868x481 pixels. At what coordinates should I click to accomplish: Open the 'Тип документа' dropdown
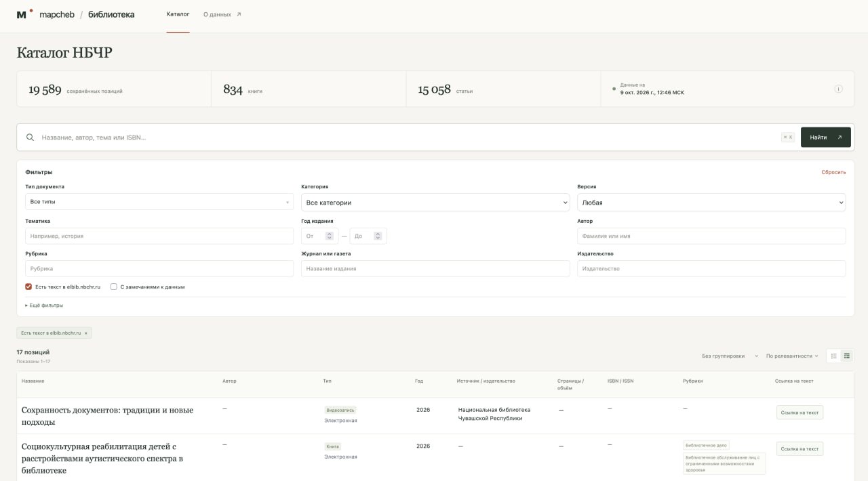coord(159,202)
